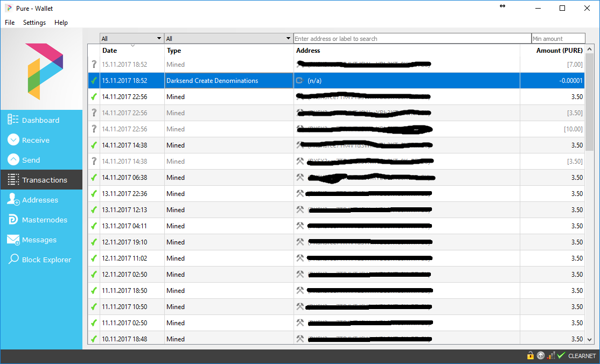This screenshot has width=600, height=364.
Task: Click the Pure app icon in title bar
Action: (9, 8)
